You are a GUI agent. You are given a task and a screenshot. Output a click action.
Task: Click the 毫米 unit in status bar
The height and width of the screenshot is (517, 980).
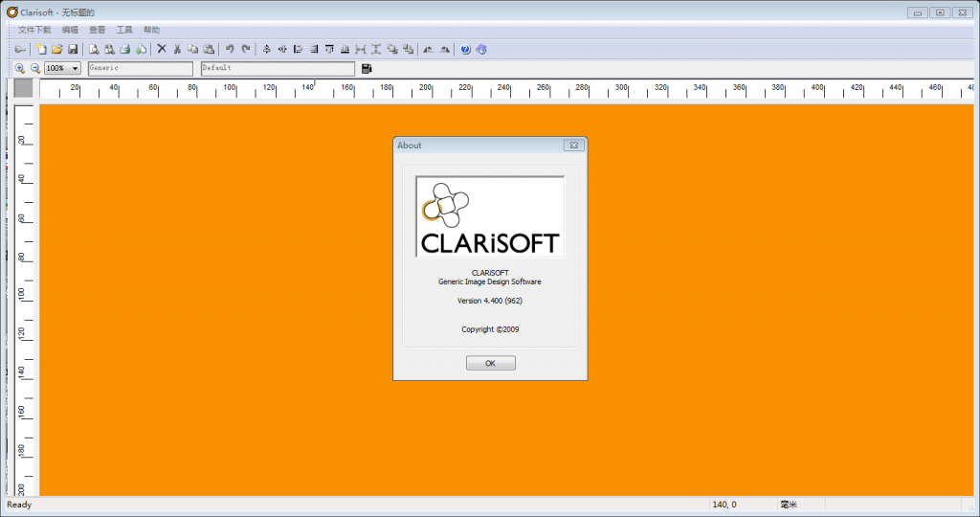coord(789,505)
